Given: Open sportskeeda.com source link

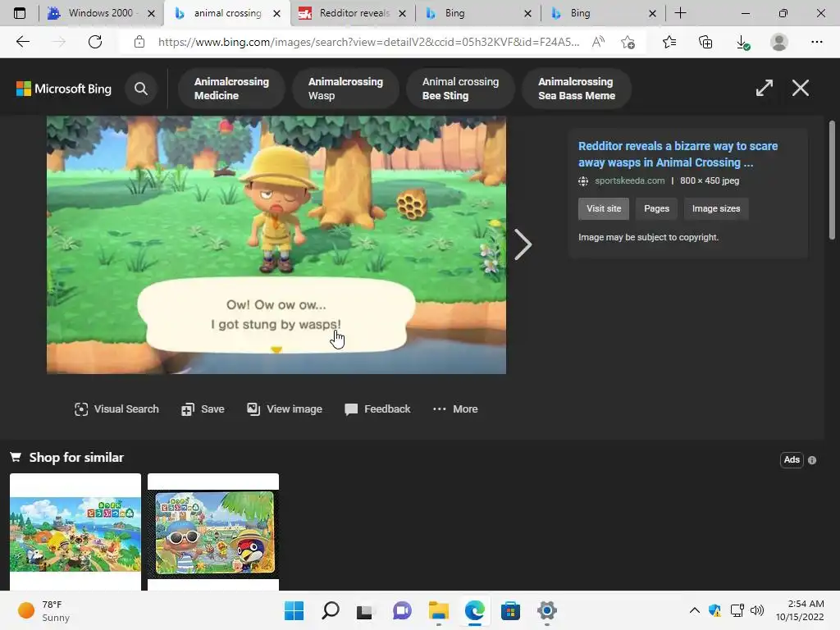Looking at the screenshot, I should tap(629, 180).
